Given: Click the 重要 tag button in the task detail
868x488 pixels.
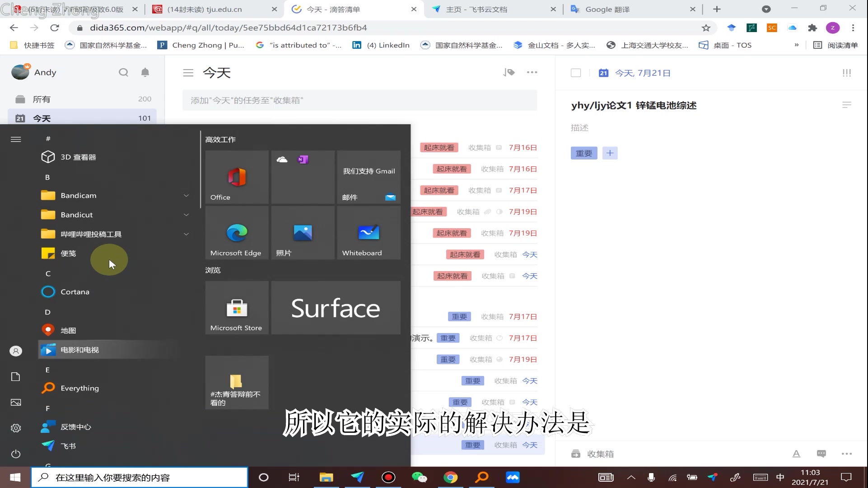Looking at the screenshot, I should pyautogui.click(x=583, y=153).
